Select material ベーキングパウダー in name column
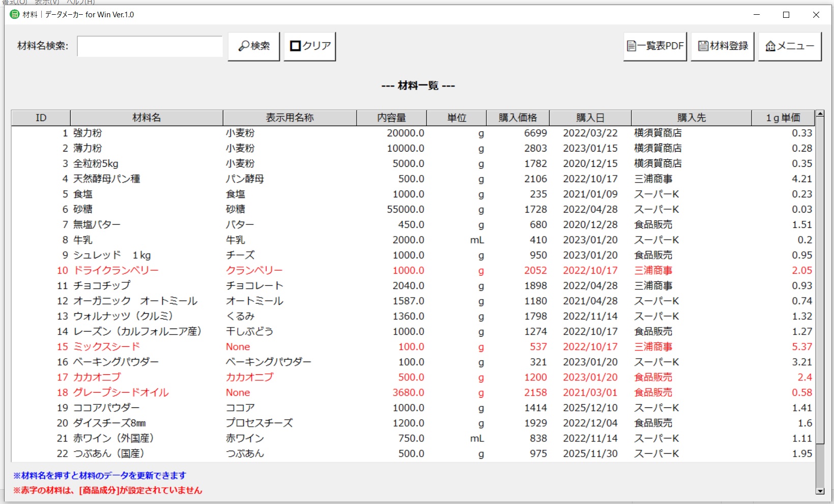This screenshot has width=834, height=504. (x=116, y=362)
